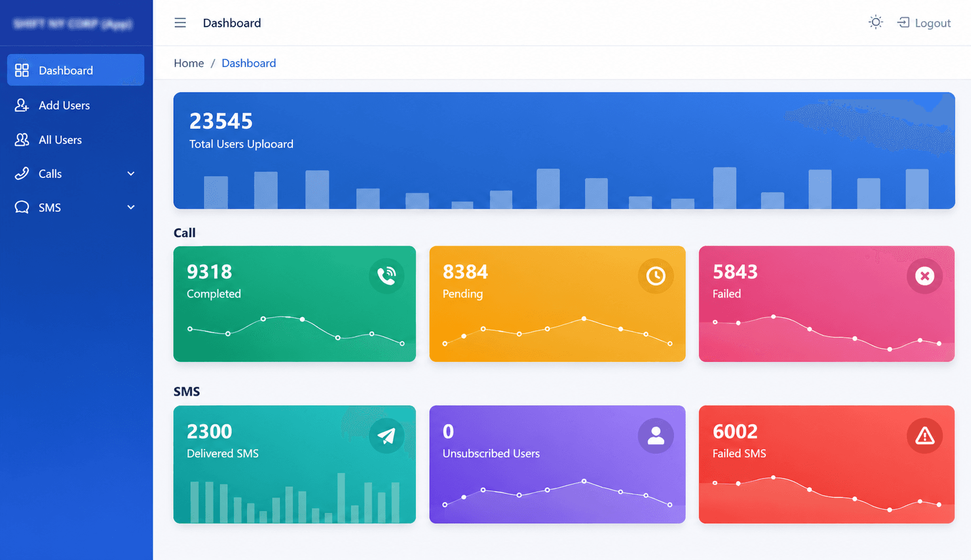
Task: Go to All Users in sidebar
Action: coord(75,140)
